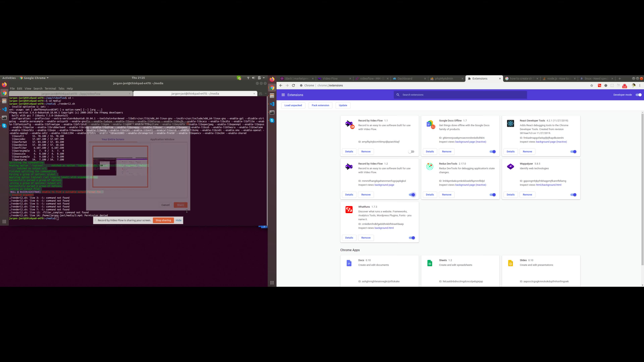Image resolution: width=644 pixels, height=362 pixels.
Task: Click Stop sharing button
Action: 163,220
